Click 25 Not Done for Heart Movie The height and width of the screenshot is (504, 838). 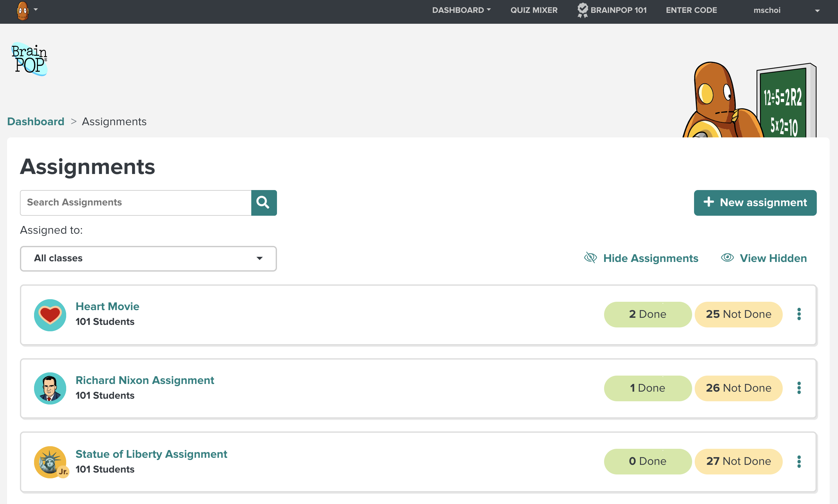point(738,314)
